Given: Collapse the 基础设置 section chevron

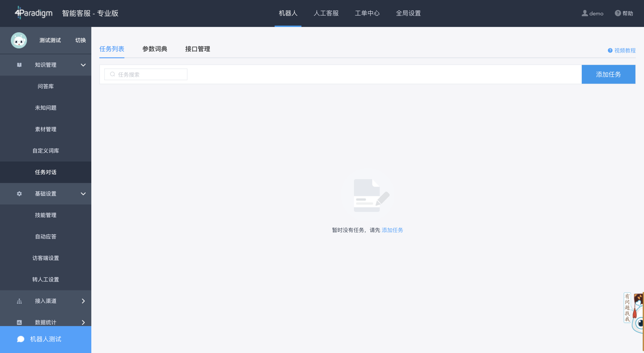Looking at the screenshot, I should tap(83, 194).
